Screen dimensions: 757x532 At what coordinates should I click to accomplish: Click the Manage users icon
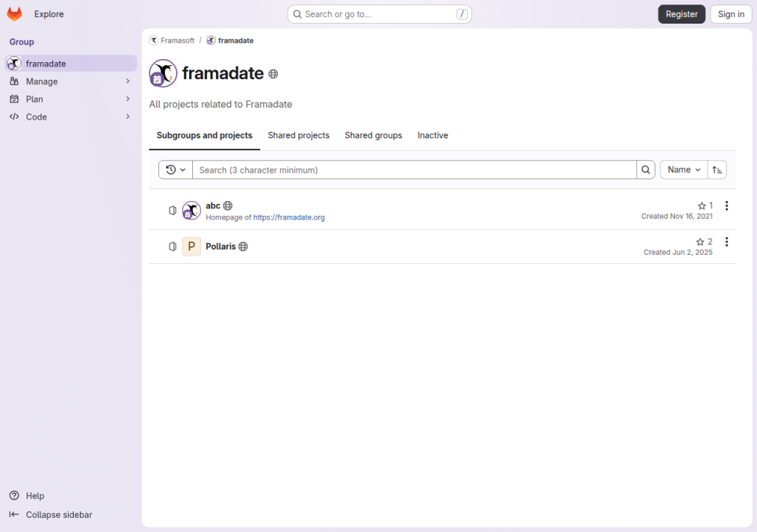click(14, 81)
